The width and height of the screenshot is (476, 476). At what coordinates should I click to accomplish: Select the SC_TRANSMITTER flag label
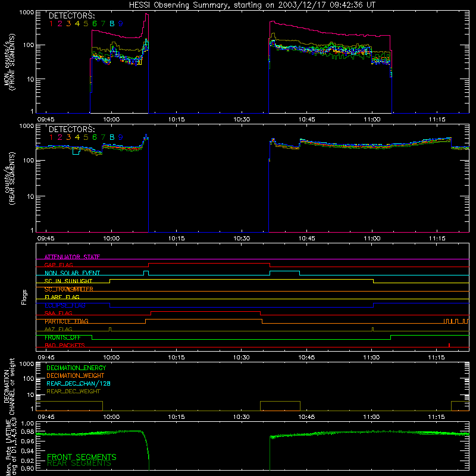point(68,289)
